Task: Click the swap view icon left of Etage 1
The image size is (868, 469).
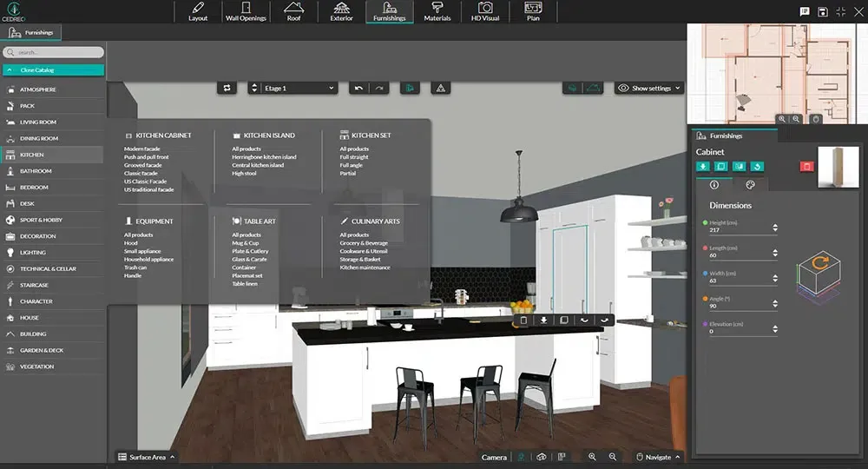Action: (227, 88)
